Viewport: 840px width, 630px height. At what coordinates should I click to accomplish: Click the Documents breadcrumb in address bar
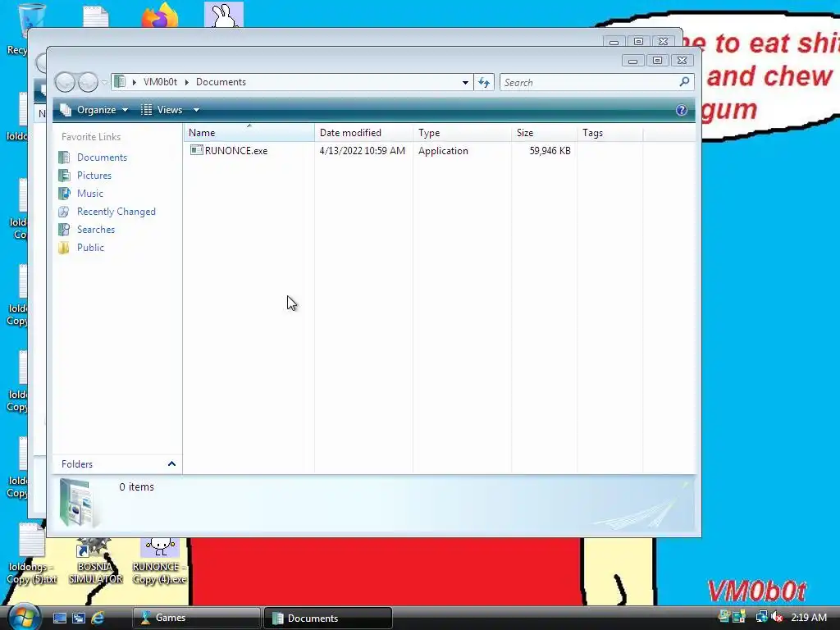[221, 82]
